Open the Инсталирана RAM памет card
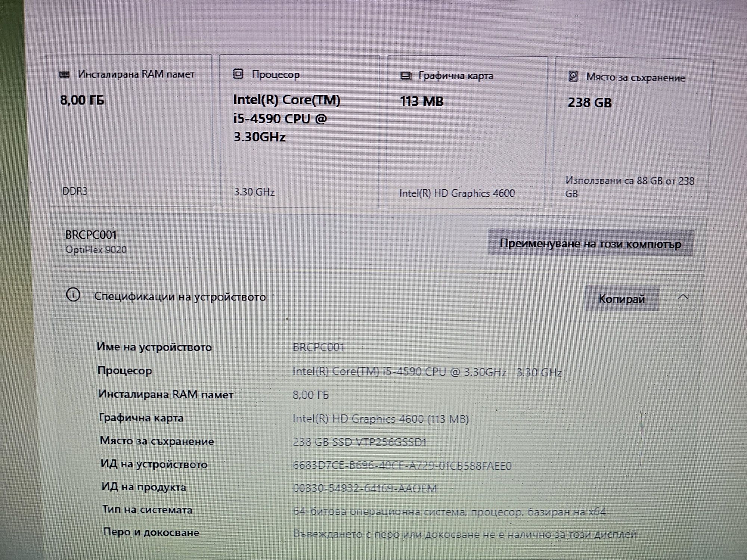This screenshot has height=560, width=747. 131,131
